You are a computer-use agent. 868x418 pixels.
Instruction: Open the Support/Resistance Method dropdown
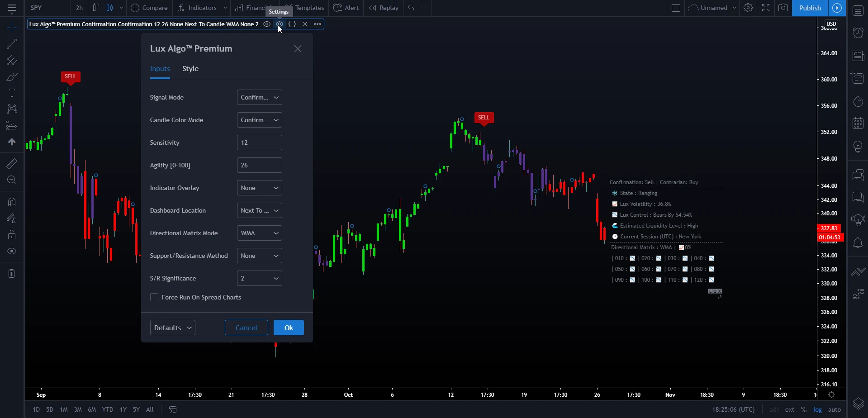click(x=260, y=256)
